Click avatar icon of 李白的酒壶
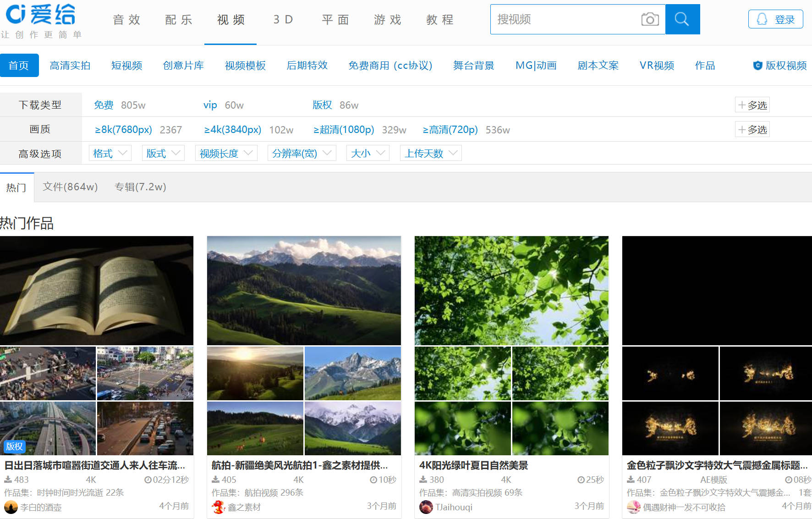The width and height of the screenshot is (812, 519). point(11,507)
